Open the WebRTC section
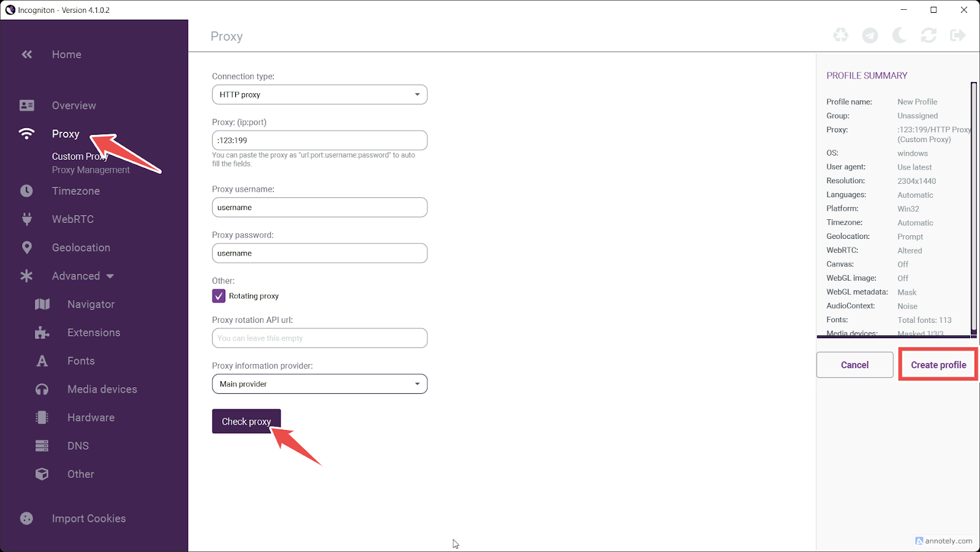This screenshot has height=552, width=980. pyautogui.click(x=73, y=219)
